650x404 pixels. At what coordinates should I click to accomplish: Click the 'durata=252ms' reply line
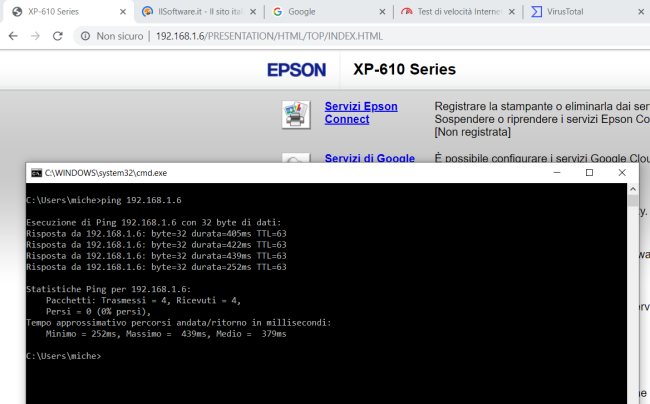pyautogui.click(x=156, y=267)
